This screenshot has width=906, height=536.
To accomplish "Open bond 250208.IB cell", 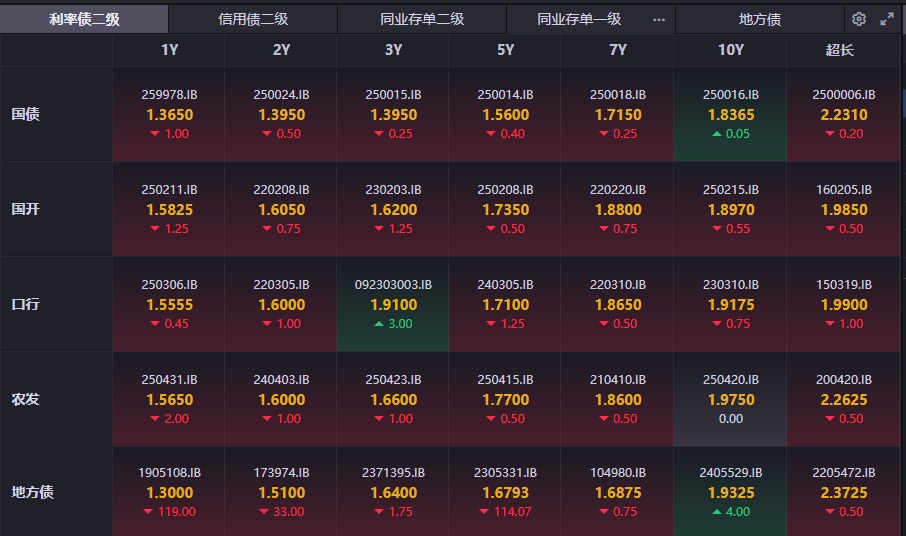I will [505, 209].
